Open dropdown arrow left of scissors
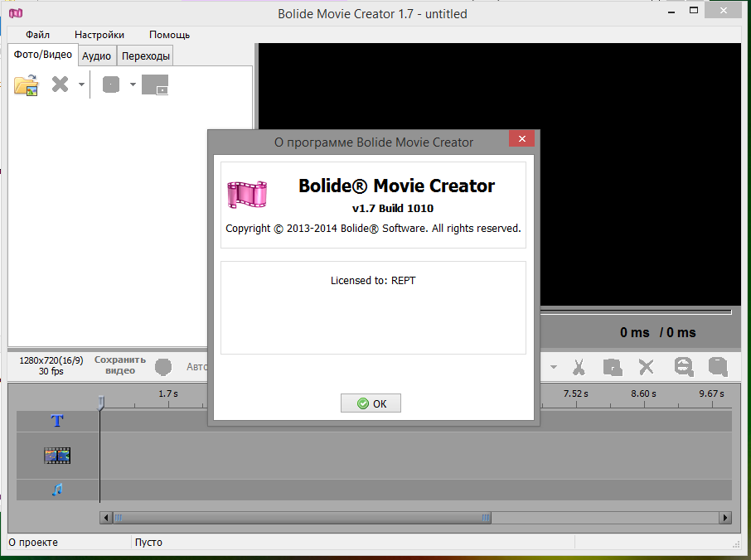The image size is (751, 560). pos(554,367)
